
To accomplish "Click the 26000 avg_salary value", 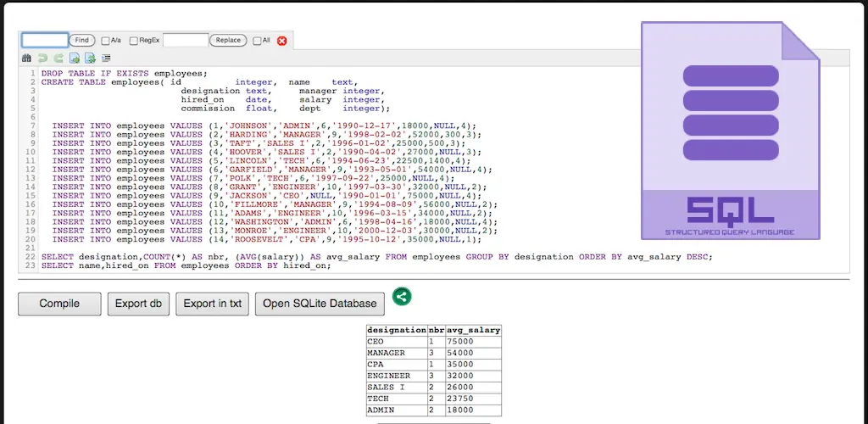I will (473, 388).
